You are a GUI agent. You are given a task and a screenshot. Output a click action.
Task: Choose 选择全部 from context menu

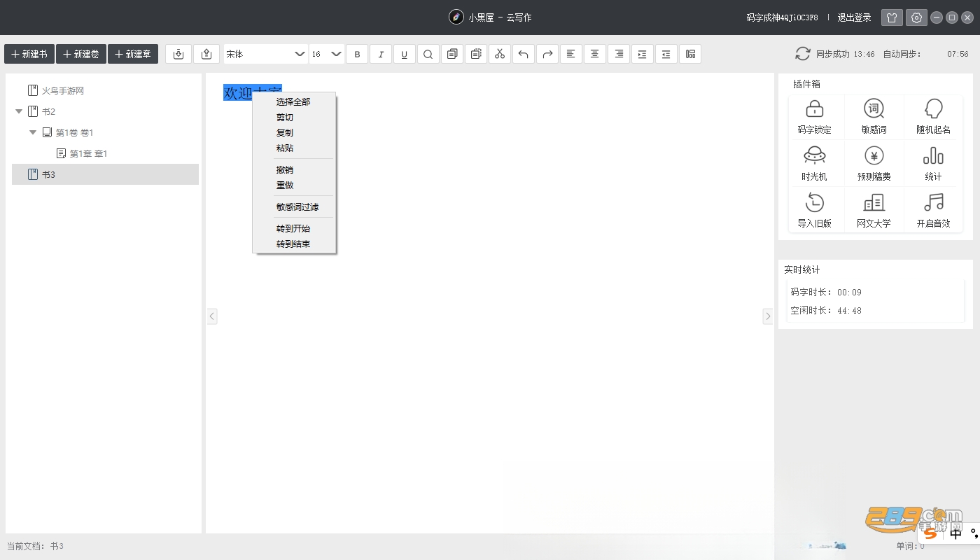click(293, 101)
